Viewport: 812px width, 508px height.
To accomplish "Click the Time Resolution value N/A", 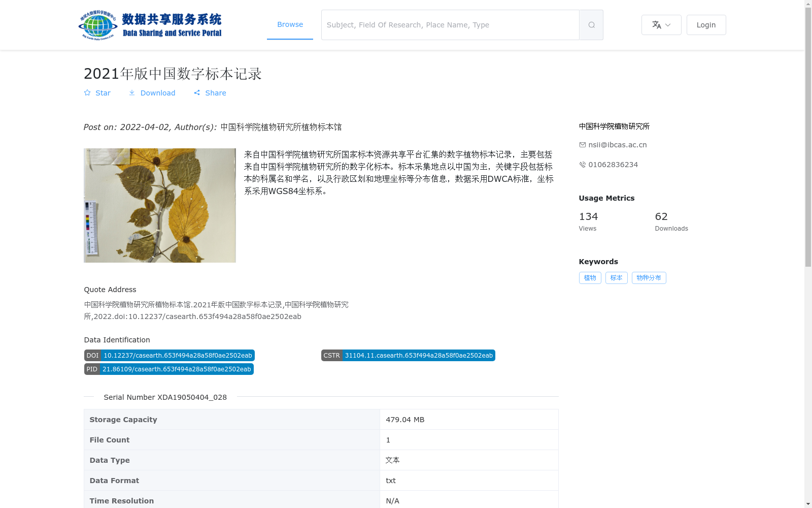I will (392, 501).
